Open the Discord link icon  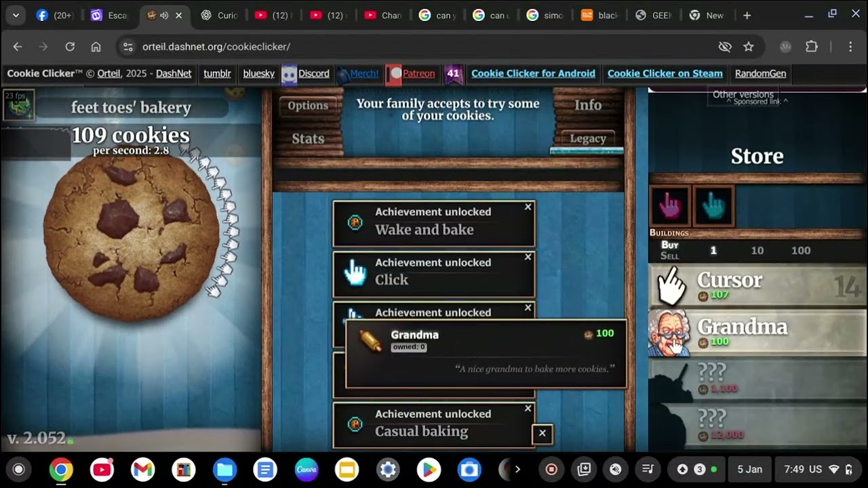click(290, 74)
